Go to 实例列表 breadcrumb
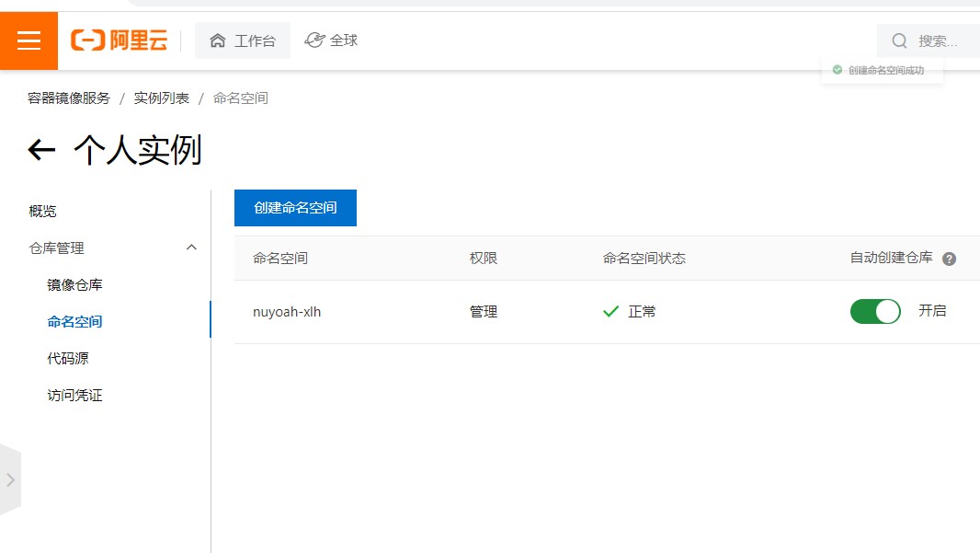 [161, 98]
